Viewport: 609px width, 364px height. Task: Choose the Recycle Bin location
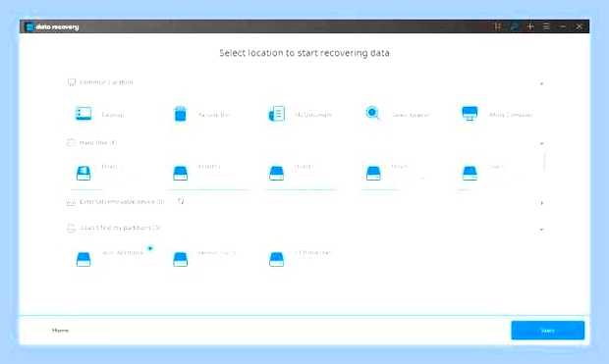(x=180, y=114)
